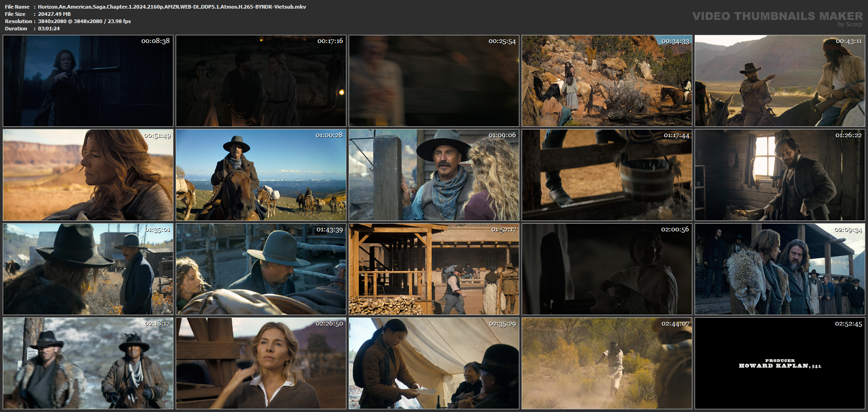The width and height of the screenshot is (868, 412).
Task: Select the thumbnail at 00:34:33
Action: click(607, 81)
